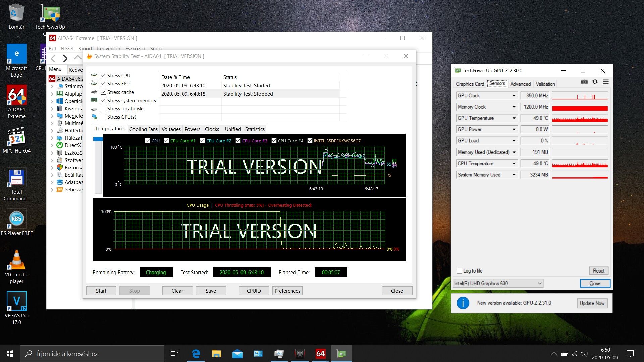Toggle Stress cache checkbox
Screen dimensions: 644x362
click(103, 92)
